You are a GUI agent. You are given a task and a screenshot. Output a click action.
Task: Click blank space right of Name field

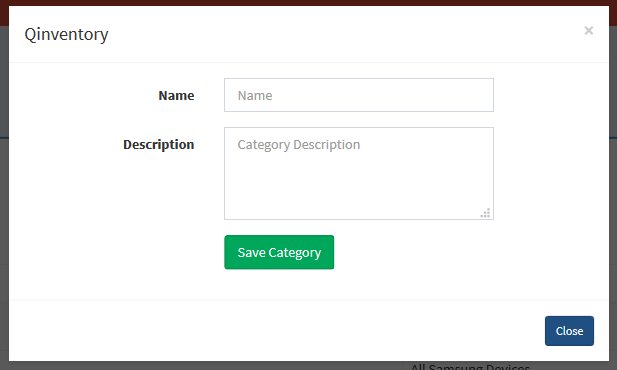click(551, 95)
